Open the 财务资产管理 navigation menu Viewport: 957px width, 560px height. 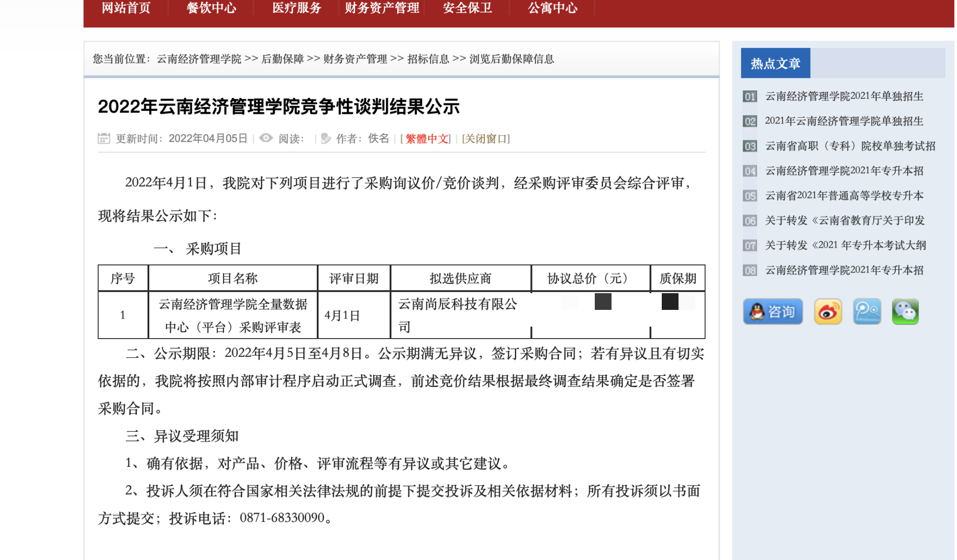382,8
